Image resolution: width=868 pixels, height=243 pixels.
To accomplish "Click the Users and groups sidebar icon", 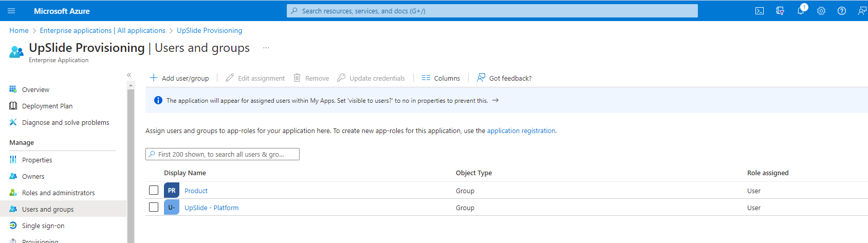I will click(x=13, y=209).
